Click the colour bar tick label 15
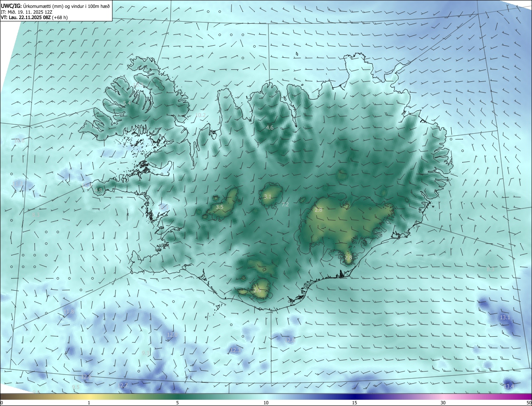Screen dimensions: 532x406 click(355, 403)
